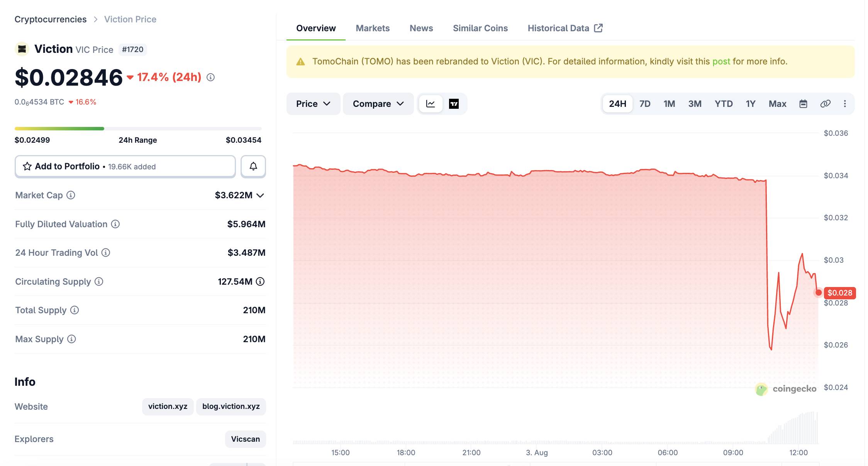Click the $3.487M trading volume value
This screenshot has height=466, width=868.
point(246,253)
